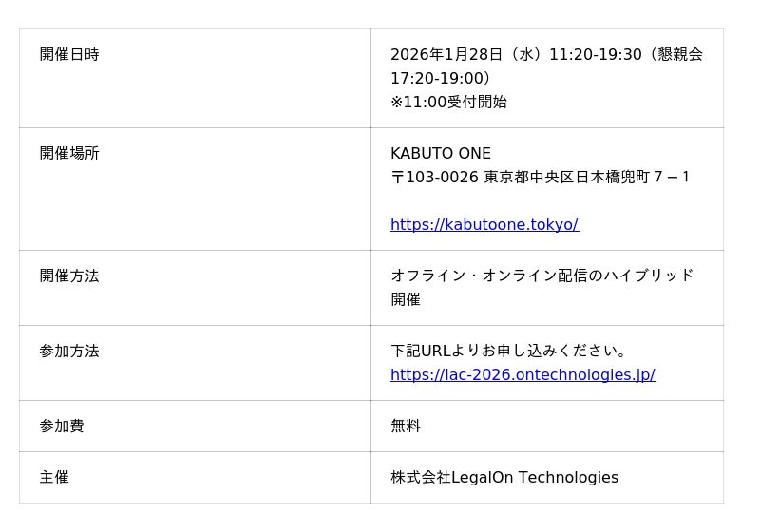Click the 開催場所 row label
760x532 pixels.
point(69,154)
